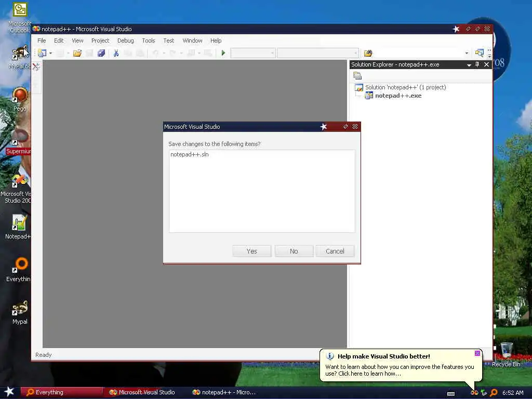
Task: Click the Help make Visual Studio better balloon
Action: click(x=401, y=365)
